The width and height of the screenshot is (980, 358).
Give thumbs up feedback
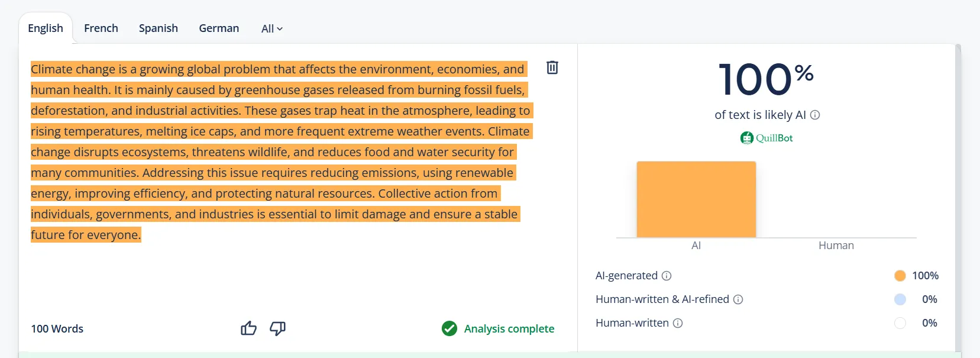click(x=248, y=328)
